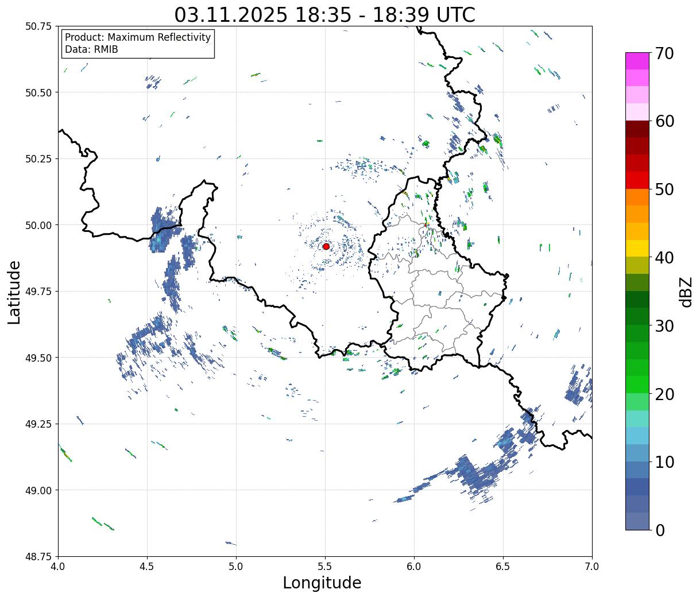Click the latitude tick label '49.50'
Image resolution: width=700 pixels, height=597 pixels.
click(x=39, y=358)
